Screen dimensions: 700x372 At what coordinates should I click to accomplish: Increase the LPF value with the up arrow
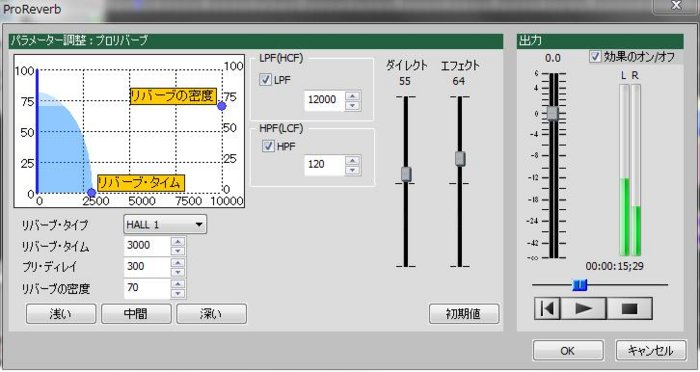point(353,96)
